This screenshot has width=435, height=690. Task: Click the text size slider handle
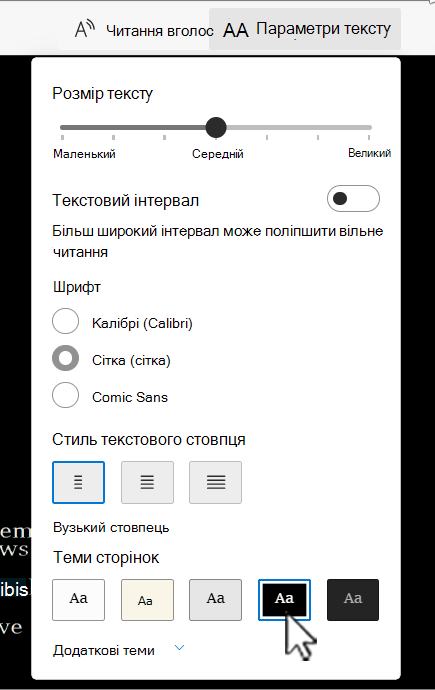[x=216, y=128]
